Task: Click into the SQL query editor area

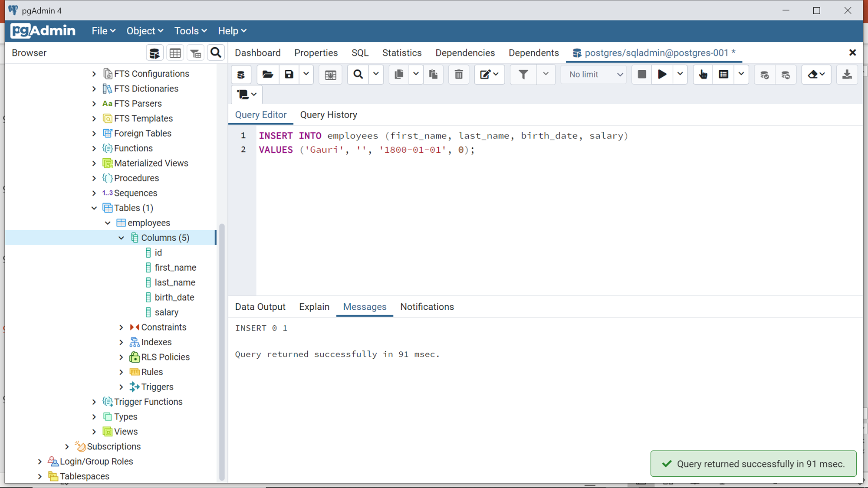Action: pos(521,217)
